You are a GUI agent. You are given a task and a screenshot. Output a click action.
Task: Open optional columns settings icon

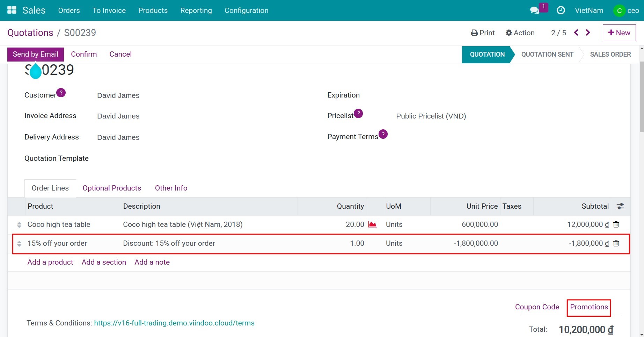click(x=620, y=206)
